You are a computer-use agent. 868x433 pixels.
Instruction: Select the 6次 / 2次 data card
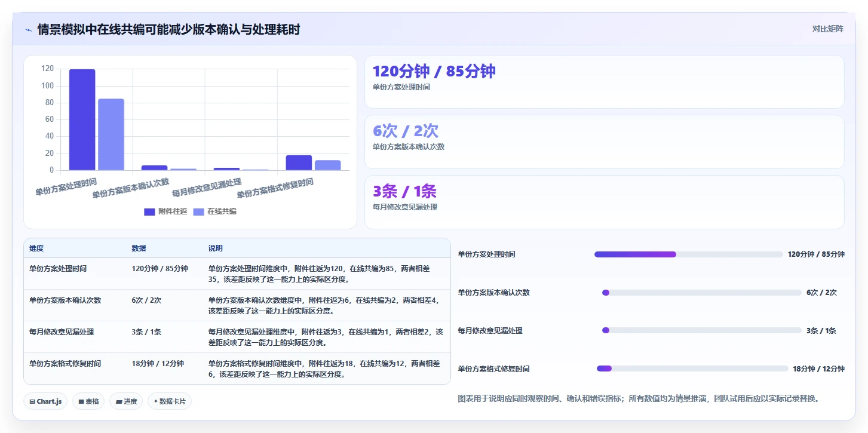click(x=604, y=142)
